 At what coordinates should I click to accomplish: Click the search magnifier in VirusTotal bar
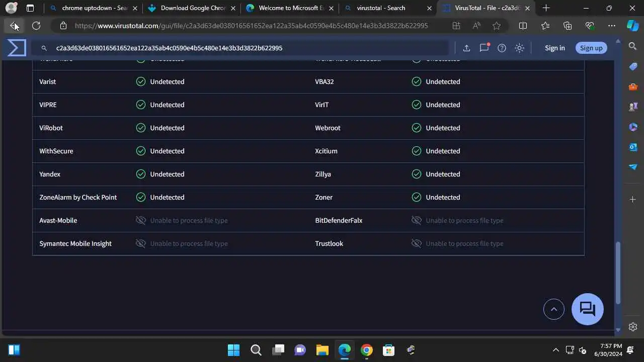click(x=44, y=48)
